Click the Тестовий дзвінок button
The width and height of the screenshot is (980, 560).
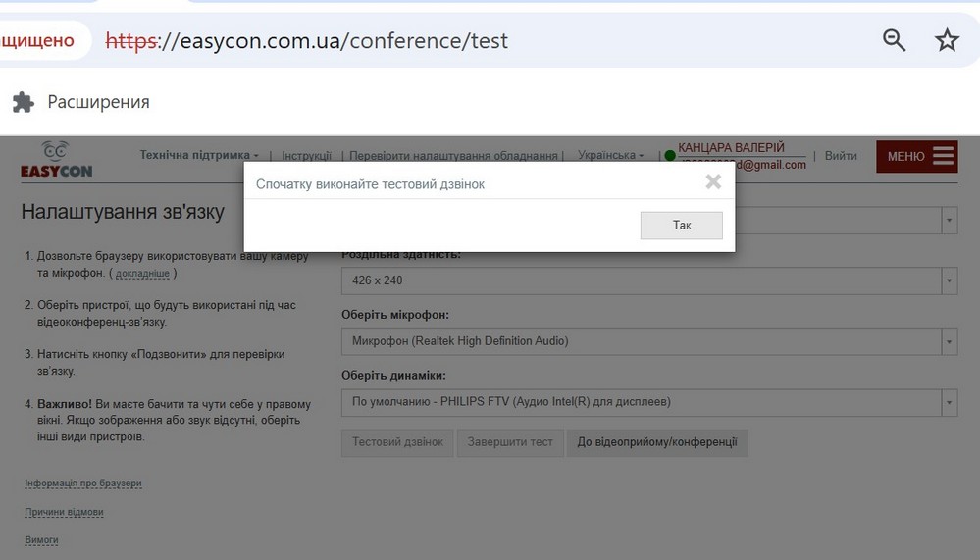coord(397,442)
